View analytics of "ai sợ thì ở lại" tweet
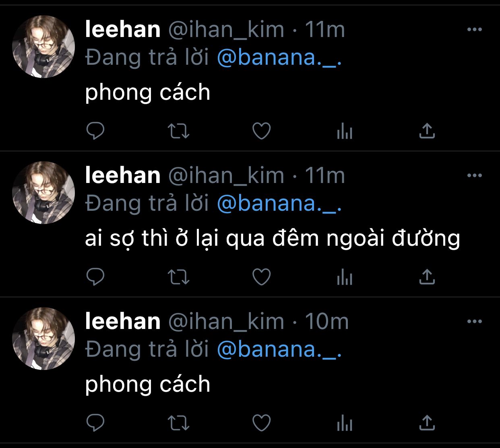Viewport: 500px width, 448px height. pyautogui.click(x=345, y=277)
